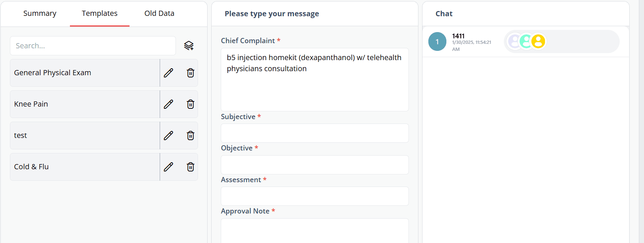
Task: Switch to the Summary tab
Action: (x=40, y=14)
